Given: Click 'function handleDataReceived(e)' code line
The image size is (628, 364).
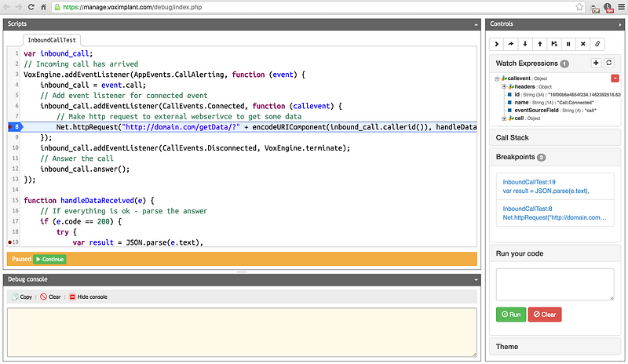Looking at the screenshot, I should pyautogui.click(x=89, y=201).
